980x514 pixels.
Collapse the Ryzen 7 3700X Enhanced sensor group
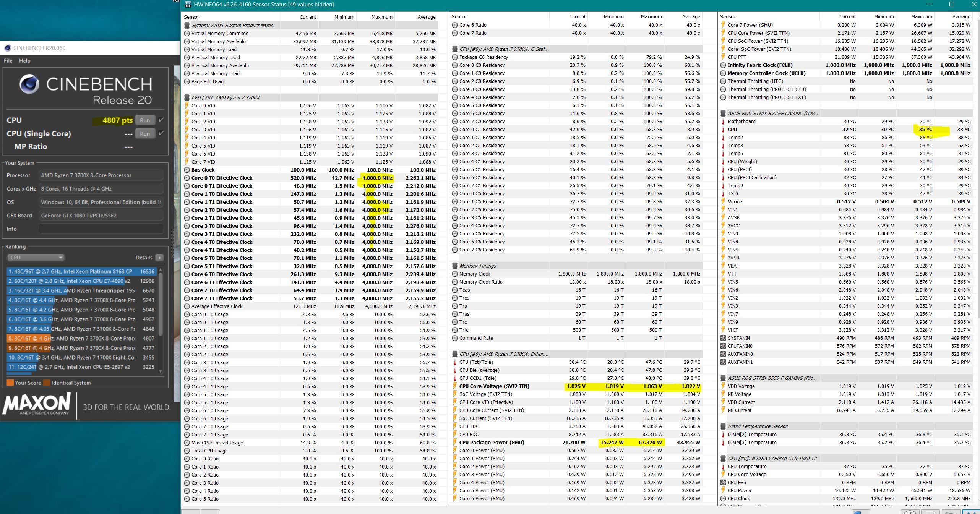pyautogui.click(x=455, y=354)
